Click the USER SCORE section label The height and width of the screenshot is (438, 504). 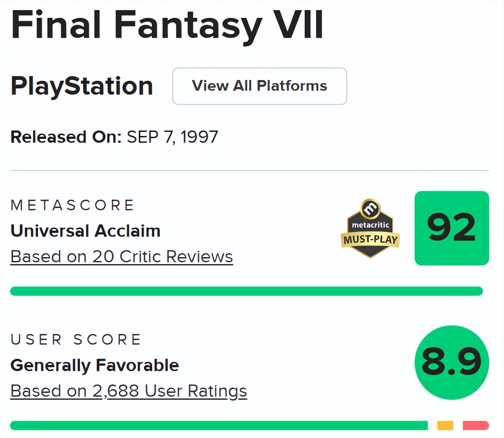click(76, 339)
